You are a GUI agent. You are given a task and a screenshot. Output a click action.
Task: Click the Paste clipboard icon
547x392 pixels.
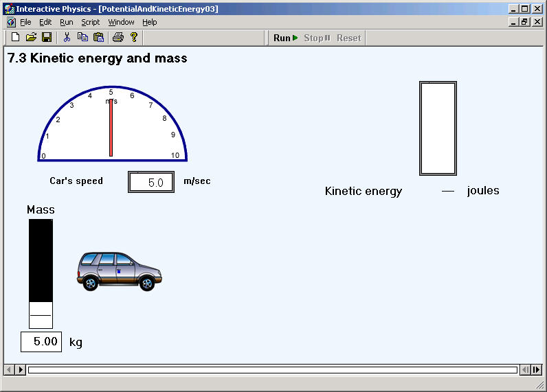pyautogui.click(x=99, y=37)
